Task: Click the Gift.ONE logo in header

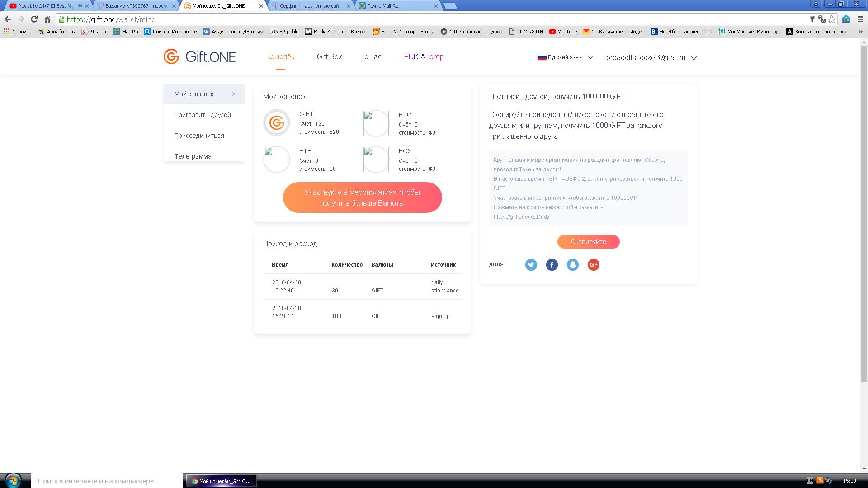Action: 200,57
